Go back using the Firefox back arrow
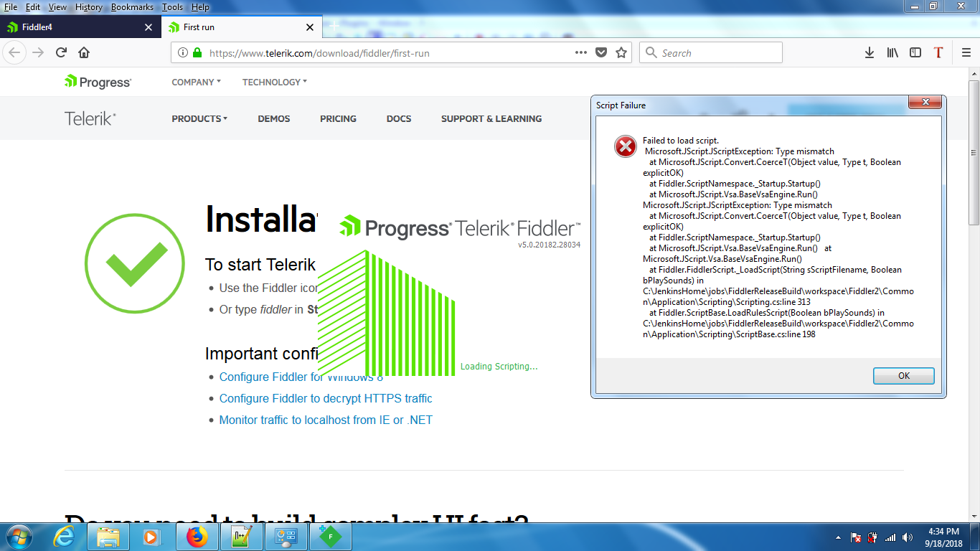Screen dimensions: 980x551 (15, 52)
